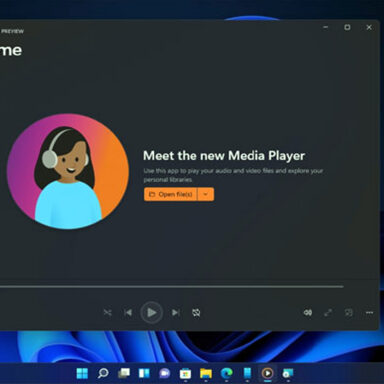
Task: Open the mini player view
Action: [x=349, y=313]
